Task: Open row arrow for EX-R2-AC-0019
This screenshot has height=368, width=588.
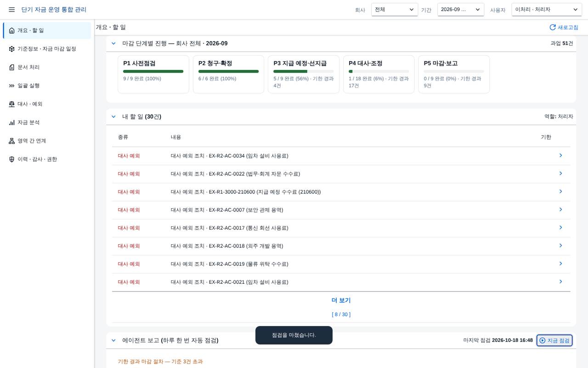Action: pyautogui.click(x=560, y=264)
